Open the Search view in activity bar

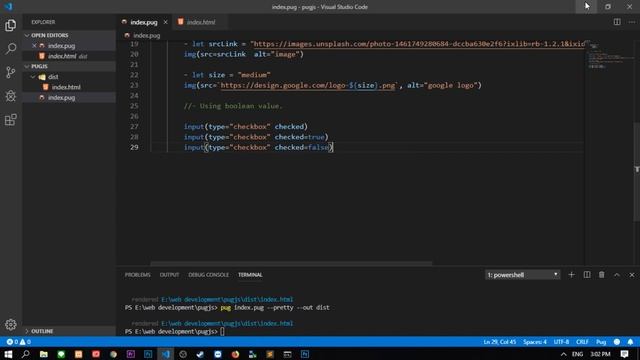(11, 49)
